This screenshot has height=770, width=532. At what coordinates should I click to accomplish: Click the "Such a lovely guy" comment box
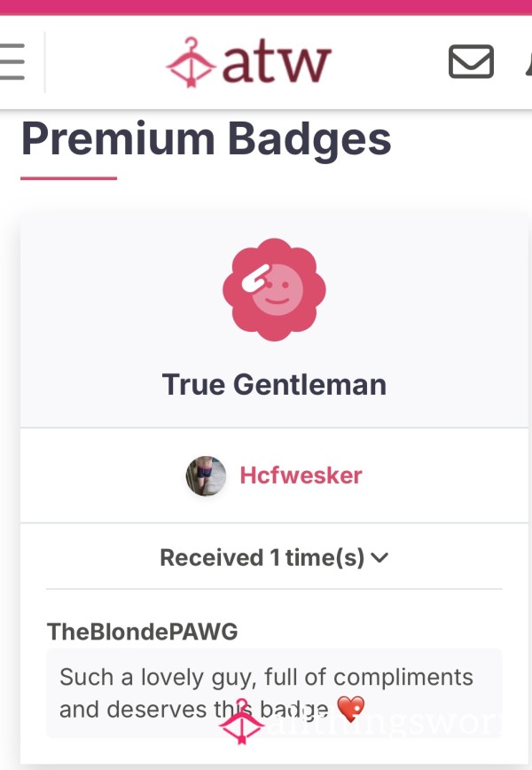coord(274,693)
